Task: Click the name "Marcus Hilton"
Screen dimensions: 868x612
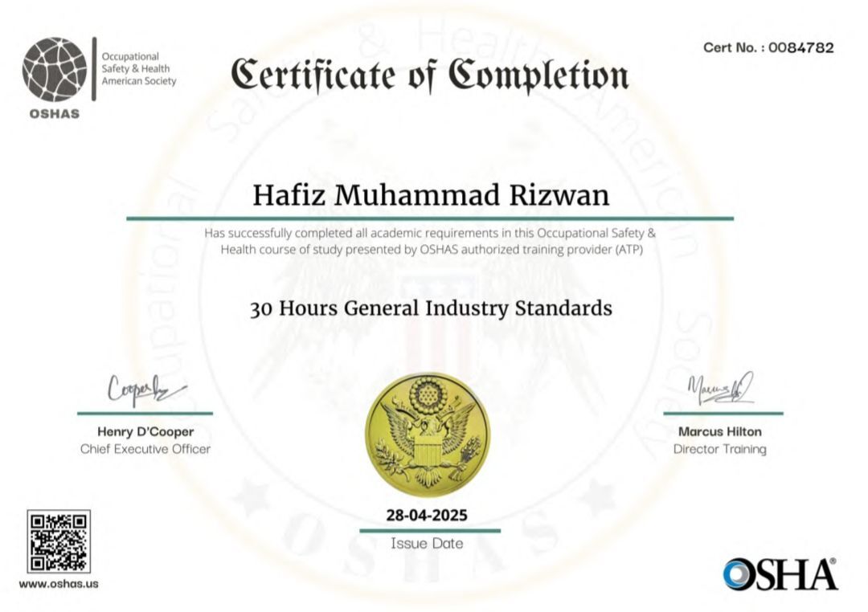Action: pos(720,431)
